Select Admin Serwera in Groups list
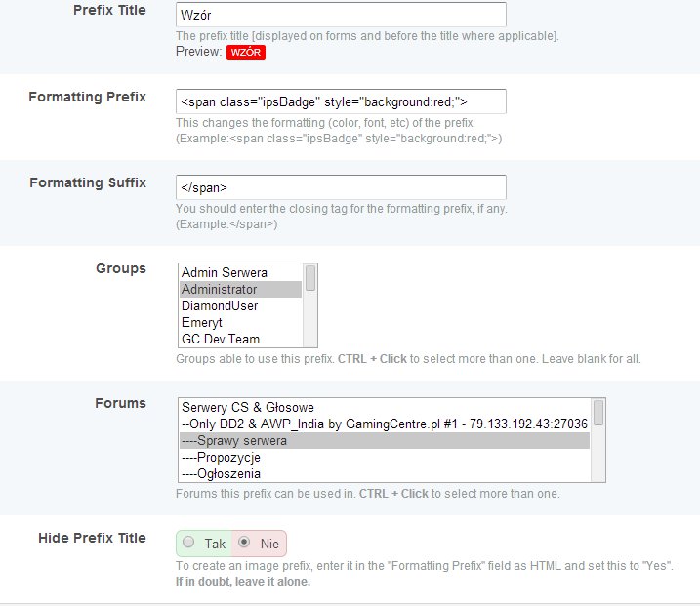This screenshot has width=700, height=606. pyautogui.click(x=225, y=273)
